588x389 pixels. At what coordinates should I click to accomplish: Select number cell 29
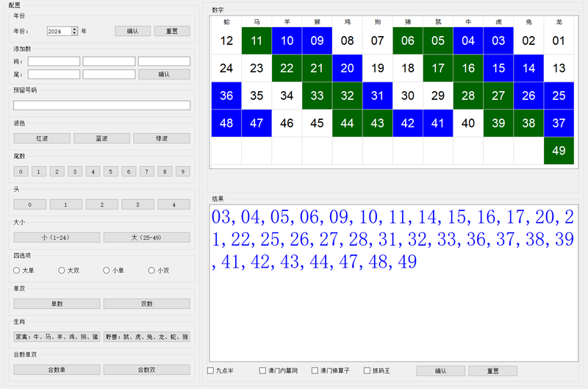438,96
